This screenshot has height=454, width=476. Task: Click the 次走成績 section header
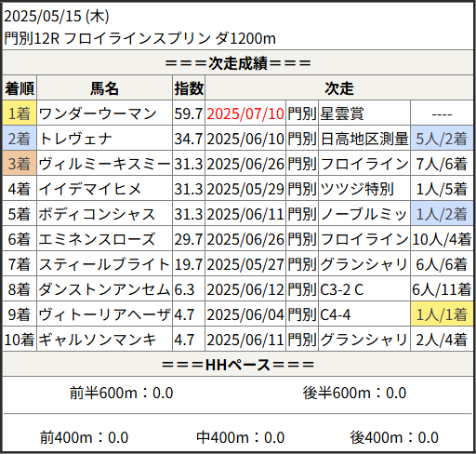238,63
